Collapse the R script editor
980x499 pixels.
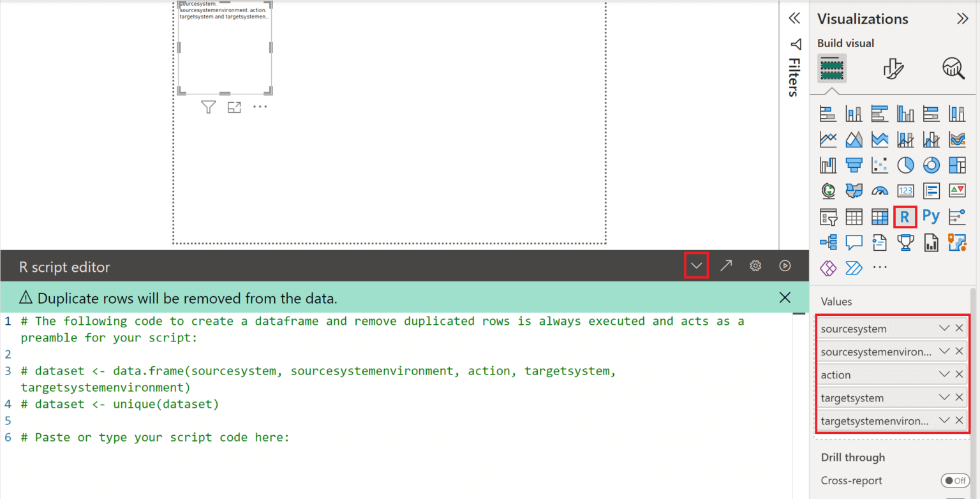(x=696, y=265)
